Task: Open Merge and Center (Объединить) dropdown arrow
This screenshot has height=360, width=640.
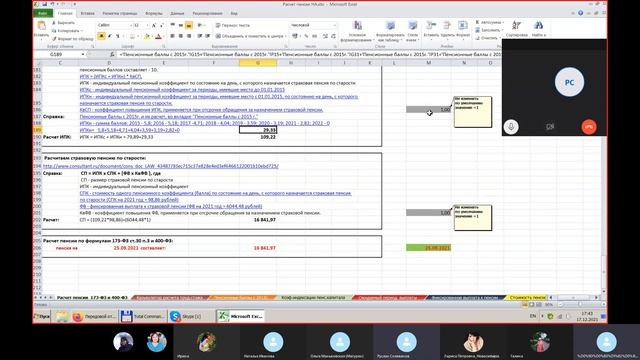Action: pyautogui.click(x=286, y=36)
